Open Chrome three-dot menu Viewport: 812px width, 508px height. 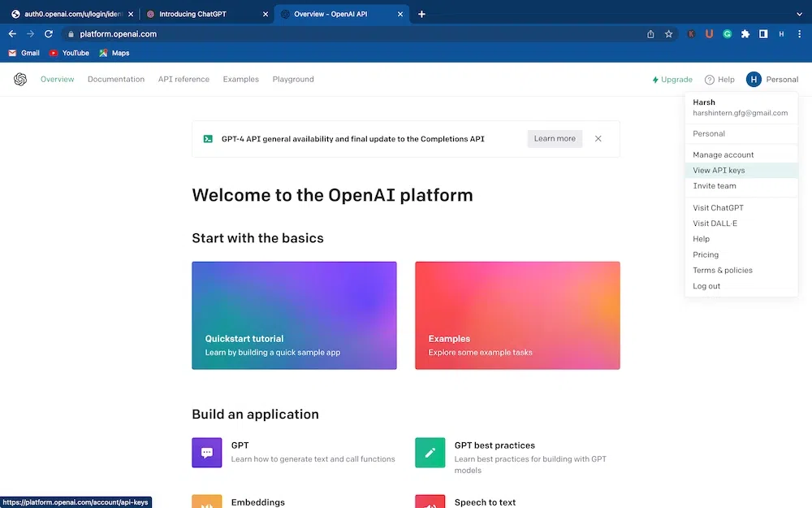[x=800, y=33]
